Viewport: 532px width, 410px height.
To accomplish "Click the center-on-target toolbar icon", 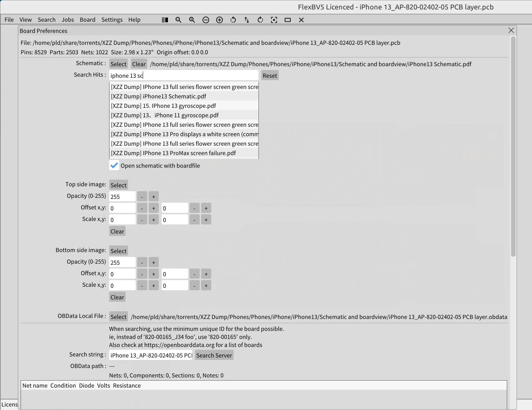I will click(274, 20).
